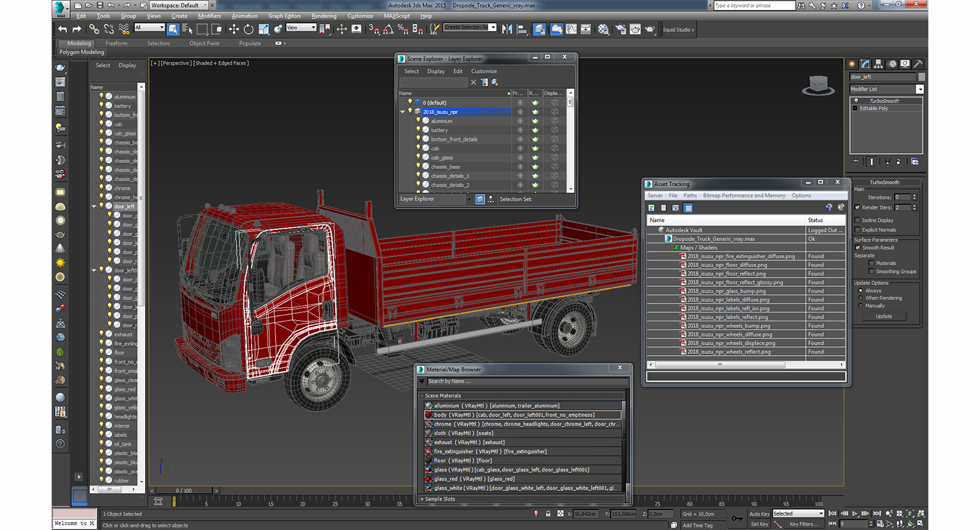Click the selection lock toggle icon
Viewport: 980px width, 530px height.
[x=548, y=514]
